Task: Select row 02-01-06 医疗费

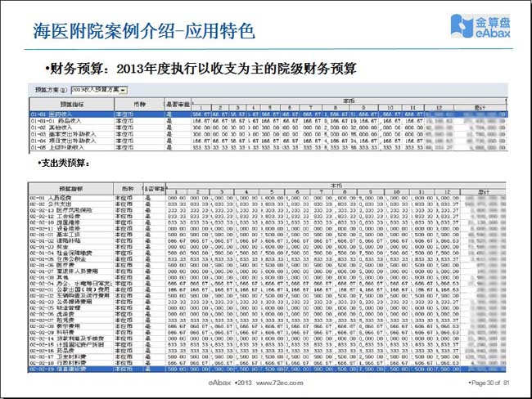Action: click(267, 265)
